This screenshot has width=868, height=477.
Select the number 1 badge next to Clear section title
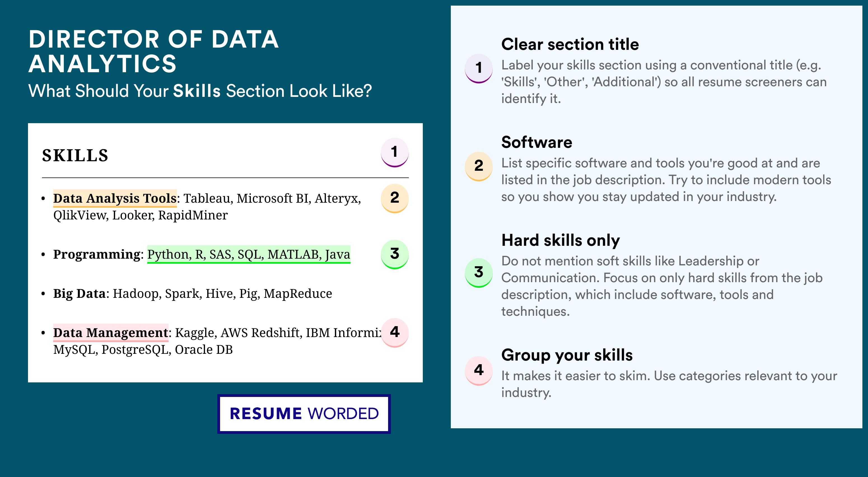(479, 68)
